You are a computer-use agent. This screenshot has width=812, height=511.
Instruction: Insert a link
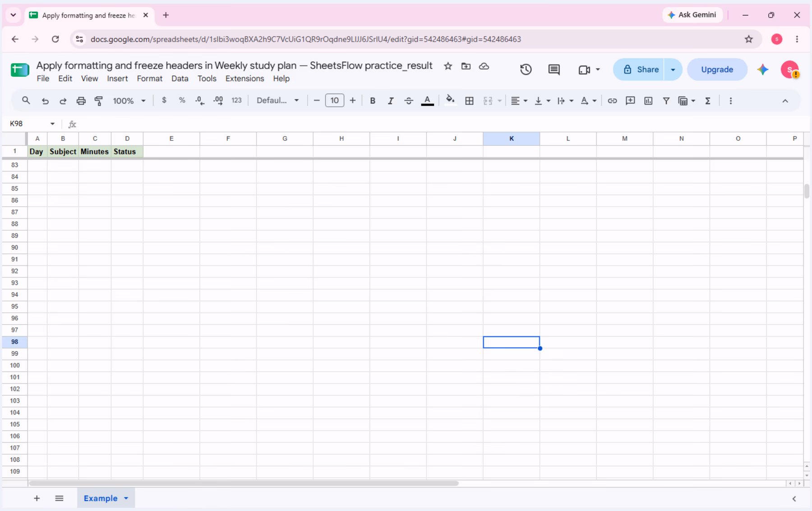pos(612,101)
